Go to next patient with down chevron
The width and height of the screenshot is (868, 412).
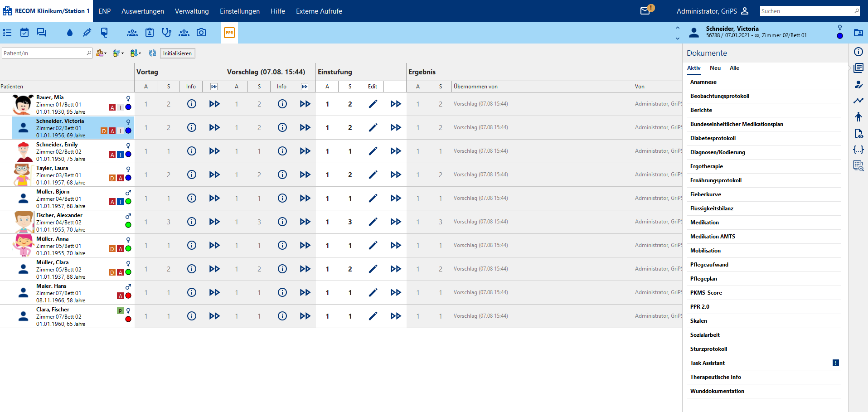tap(678, 39)
